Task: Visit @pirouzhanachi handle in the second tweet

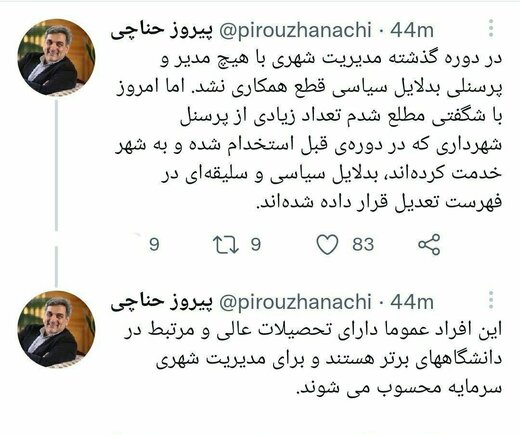Action: pyautogui.click(x=295, y=302)
